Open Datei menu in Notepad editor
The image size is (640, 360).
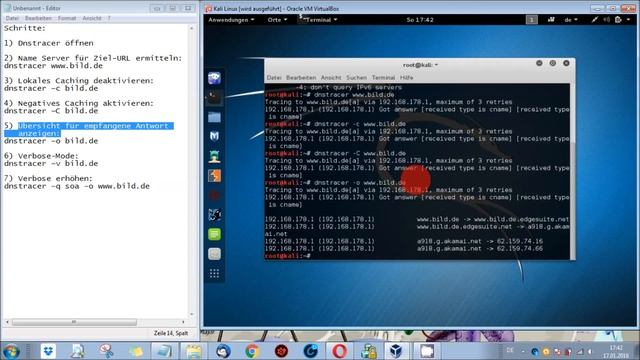click(12, 18)
